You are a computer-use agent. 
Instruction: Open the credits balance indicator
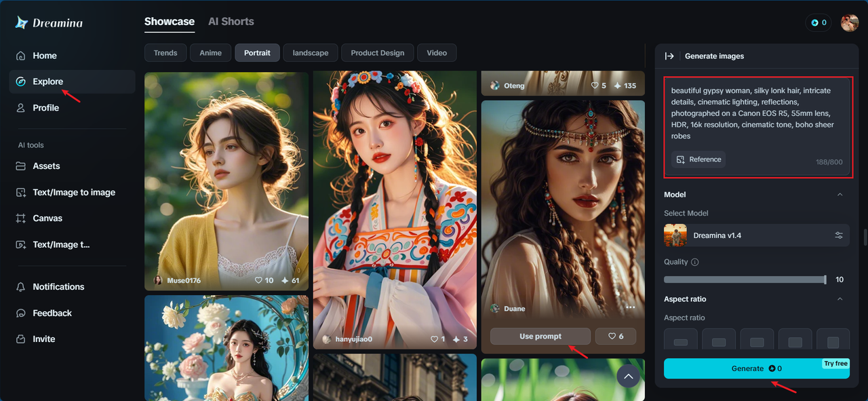pyautogui.click(x=818, y=22)
